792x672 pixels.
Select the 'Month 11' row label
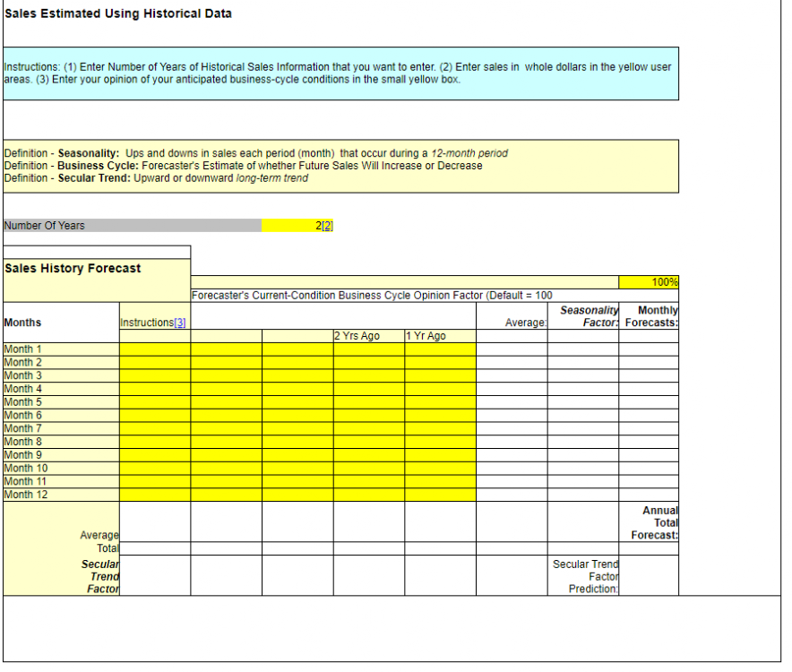[x=25, y=481]
